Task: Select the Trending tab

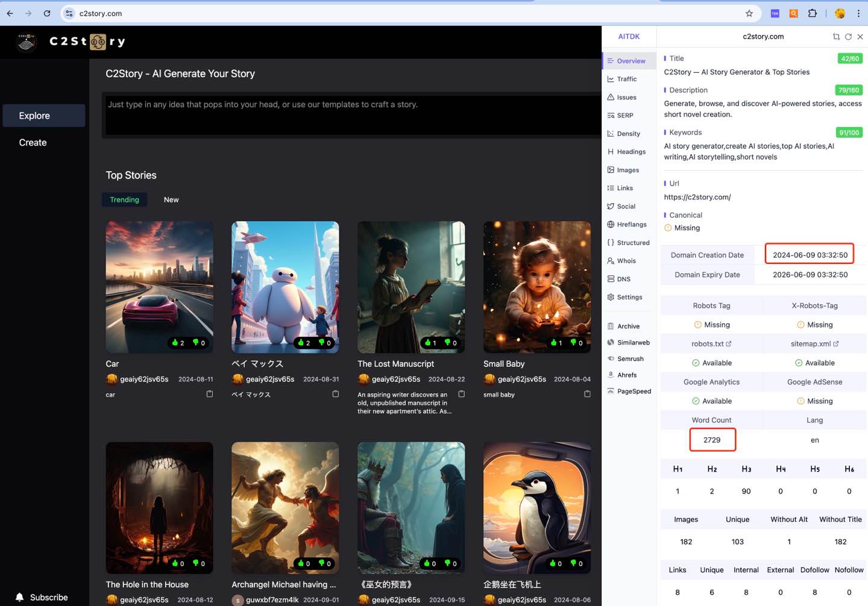Action: (124, 199)
